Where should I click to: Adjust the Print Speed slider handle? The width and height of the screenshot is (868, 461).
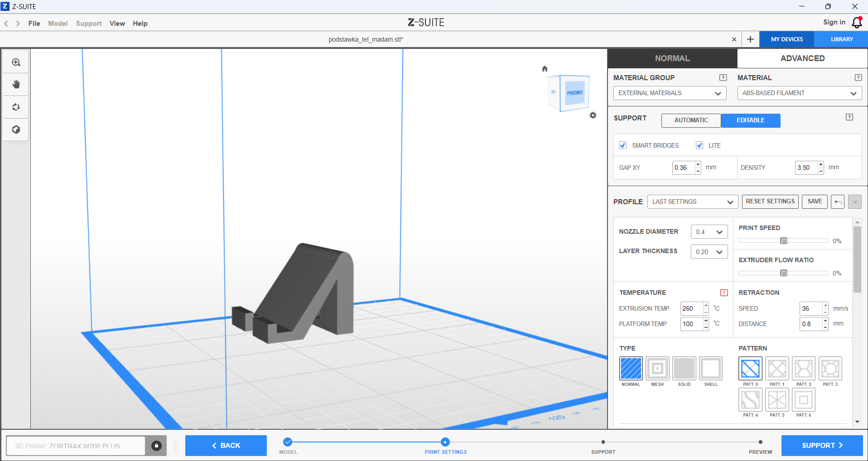[784, 241]
